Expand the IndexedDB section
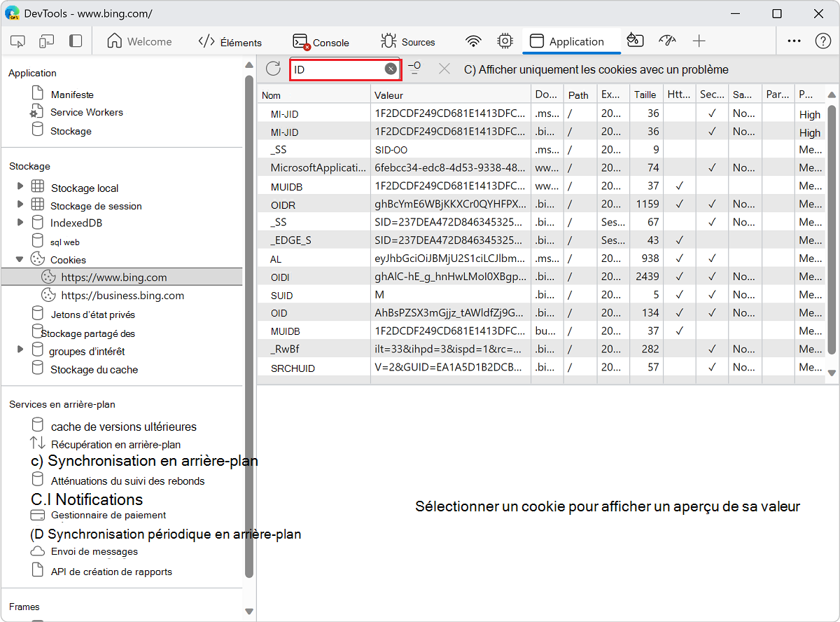 click(21, 224)
